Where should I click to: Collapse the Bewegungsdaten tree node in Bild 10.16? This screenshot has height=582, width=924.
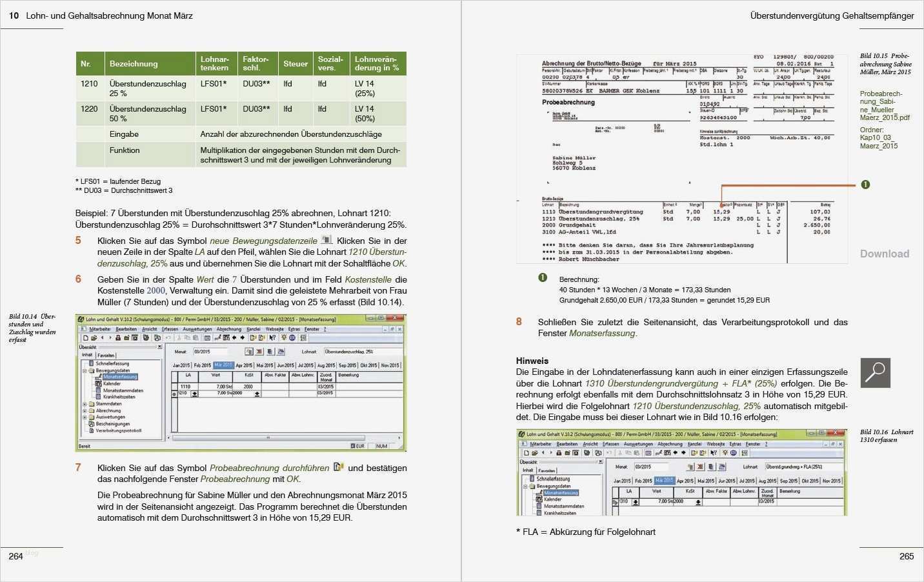point(526,486)
